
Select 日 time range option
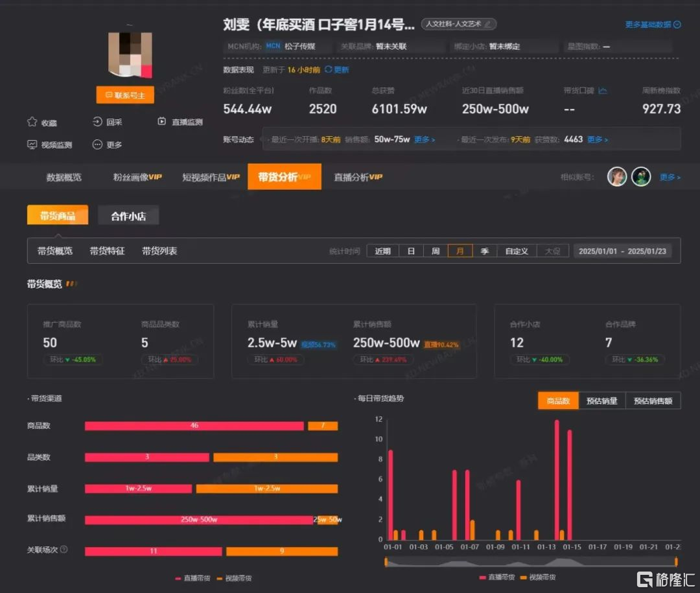(411, 251)
